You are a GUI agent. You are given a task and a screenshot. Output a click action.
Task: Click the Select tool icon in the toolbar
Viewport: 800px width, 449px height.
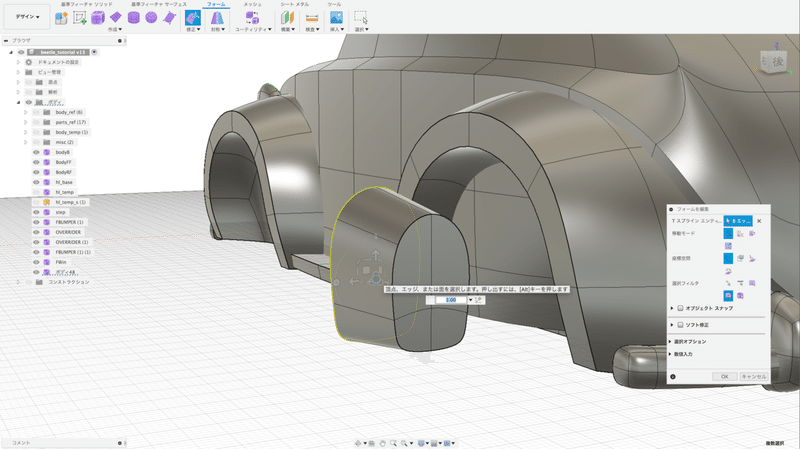tap(361, 17)
